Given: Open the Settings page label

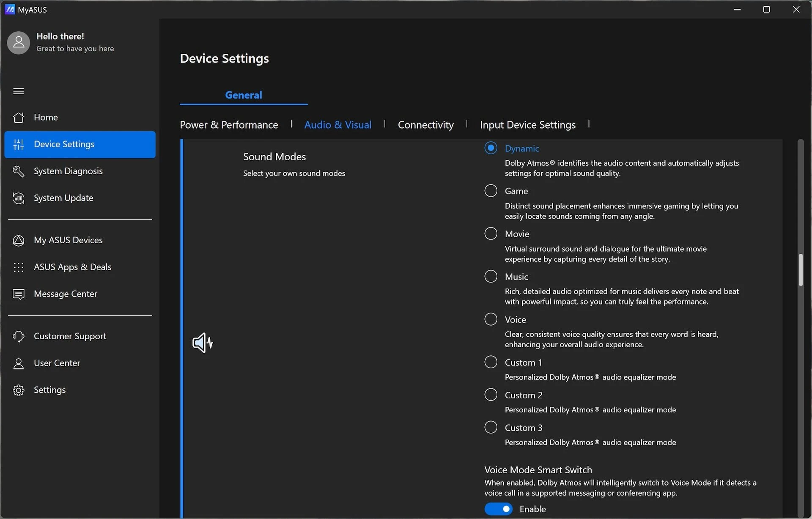Looking at the screenshot, I should pos(49,390).
